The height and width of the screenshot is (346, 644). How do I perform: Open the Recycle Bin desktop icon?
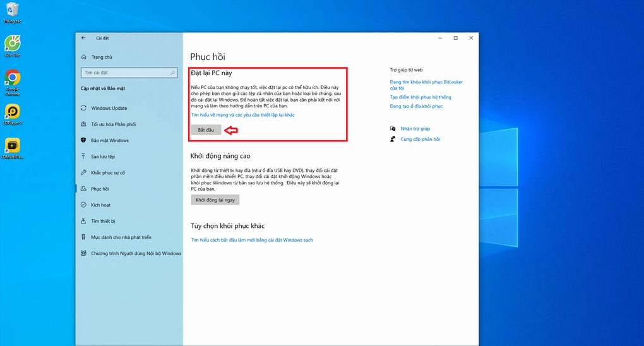12,11
